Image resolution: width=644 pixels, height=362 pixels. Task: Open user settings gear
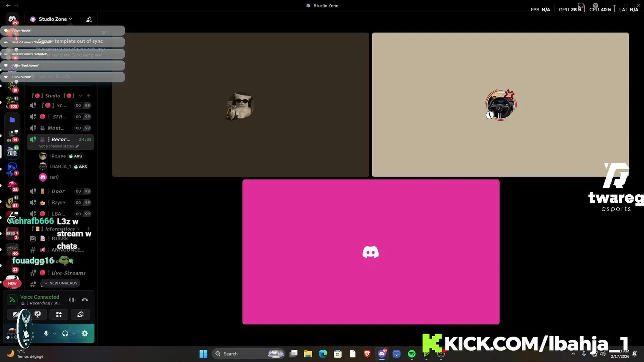[x=85, y=334]
